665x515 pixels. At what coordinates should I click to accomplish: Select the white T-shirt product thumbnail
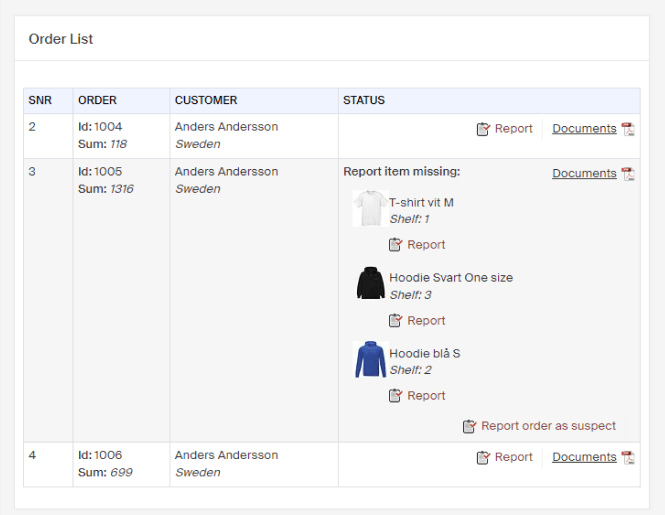[x=370, y=208]
